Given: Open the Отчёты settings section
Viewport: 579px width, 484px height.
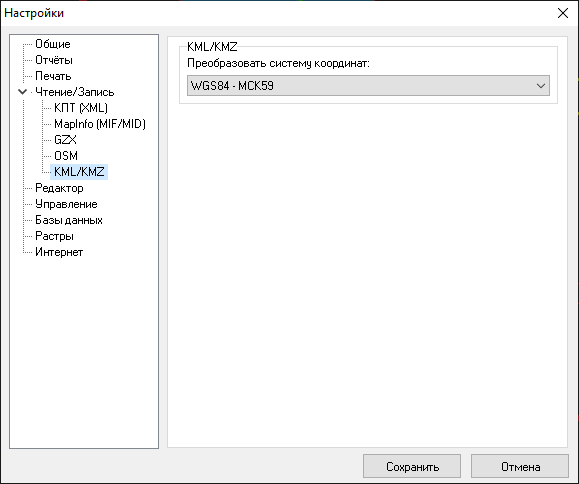Looking at the screenshot, I should click(x=54, y=60).
